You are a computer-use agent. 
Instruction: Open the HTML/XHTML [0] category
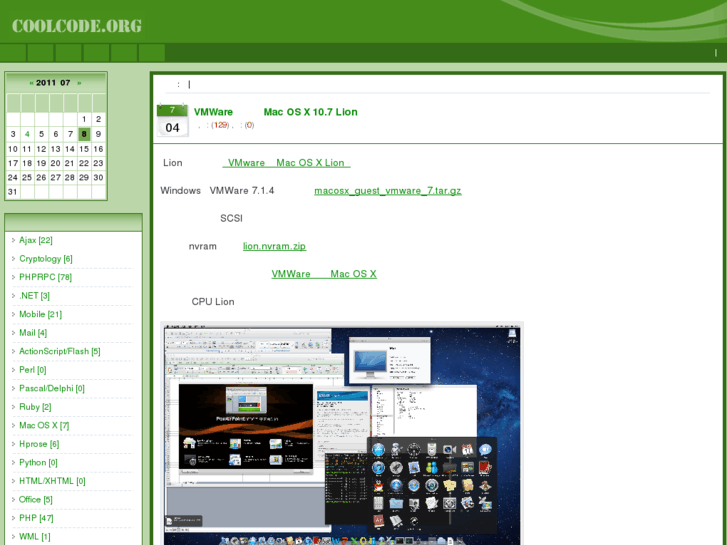pos(52,481)
